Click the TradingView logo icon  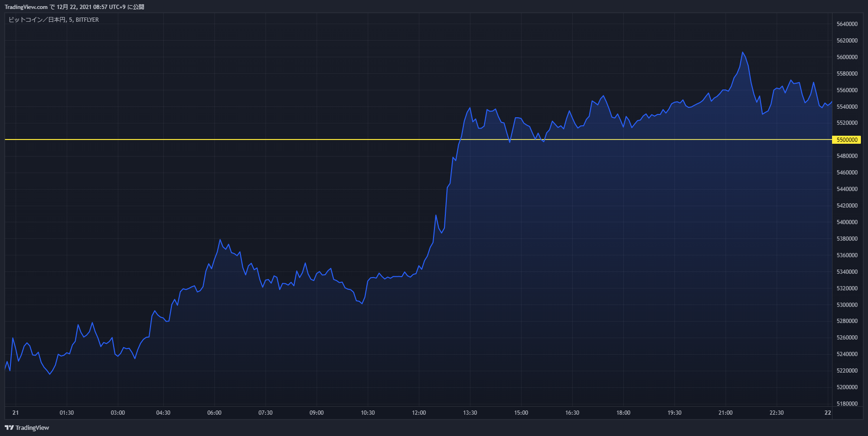pyautogui.click(x=9, y=427)
